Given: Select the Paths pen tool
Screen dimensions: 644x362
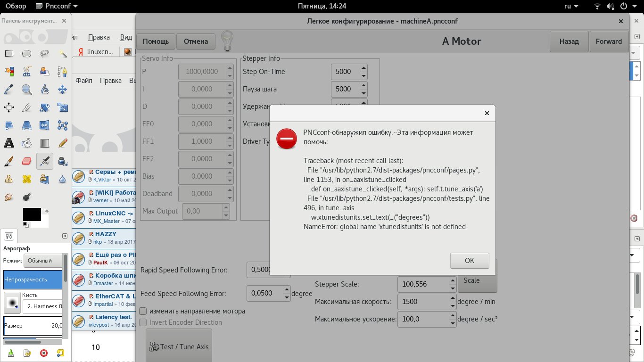Looking at the screenshot, I should click(x=63, y=72).
